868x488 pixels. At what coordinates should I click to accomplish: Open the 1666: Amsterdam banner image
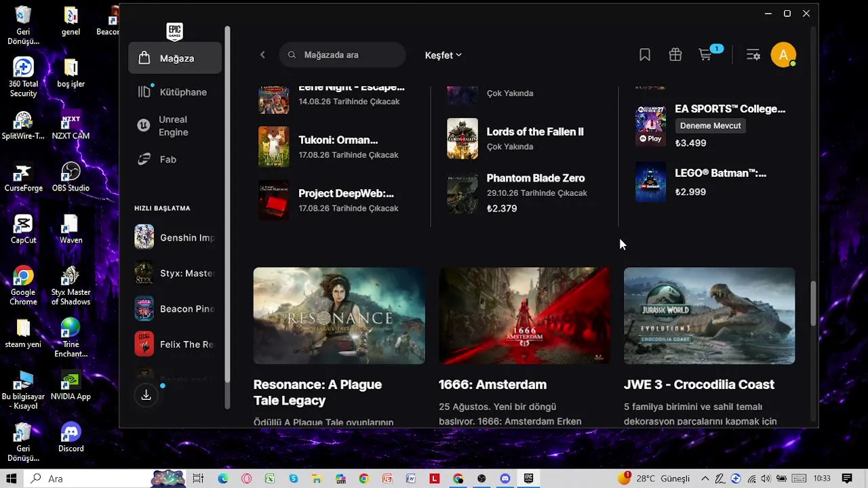pyautogui.click(x=524, y=316)
